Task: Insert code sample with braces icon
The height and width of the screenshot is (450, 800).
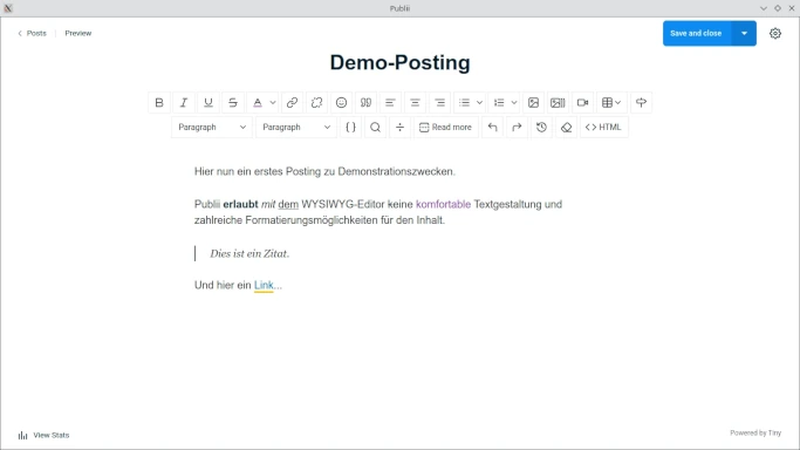Action: coord(351,127)
